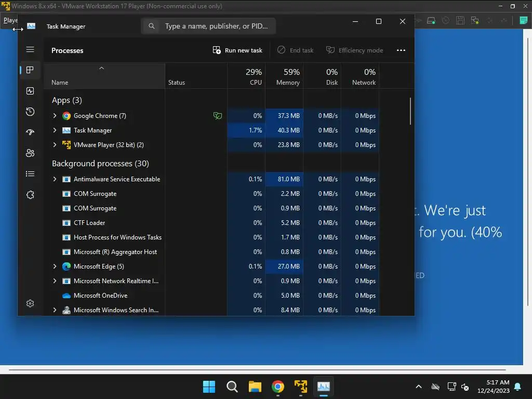Expand Microsoft Windows Search Indexer group
532x399 pixels.
(55, 310)
